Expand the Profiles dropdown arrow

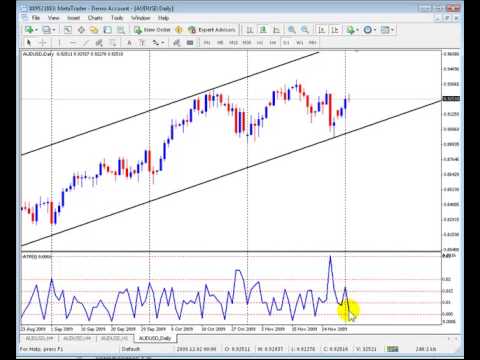click(x=54, y=30)
